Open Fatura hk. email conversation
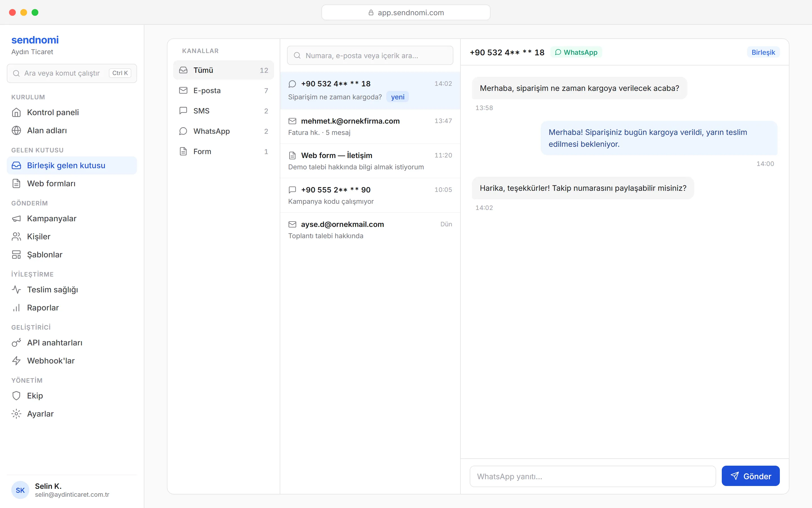The width and height of the screenshot is (812, 508). (x=370, y=127)
